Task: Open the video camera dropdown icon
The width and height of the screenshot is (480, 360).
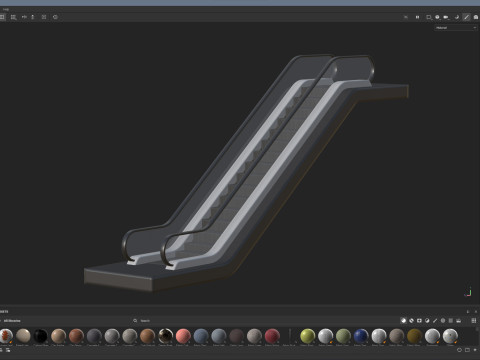Action: [x=446, y=17]
